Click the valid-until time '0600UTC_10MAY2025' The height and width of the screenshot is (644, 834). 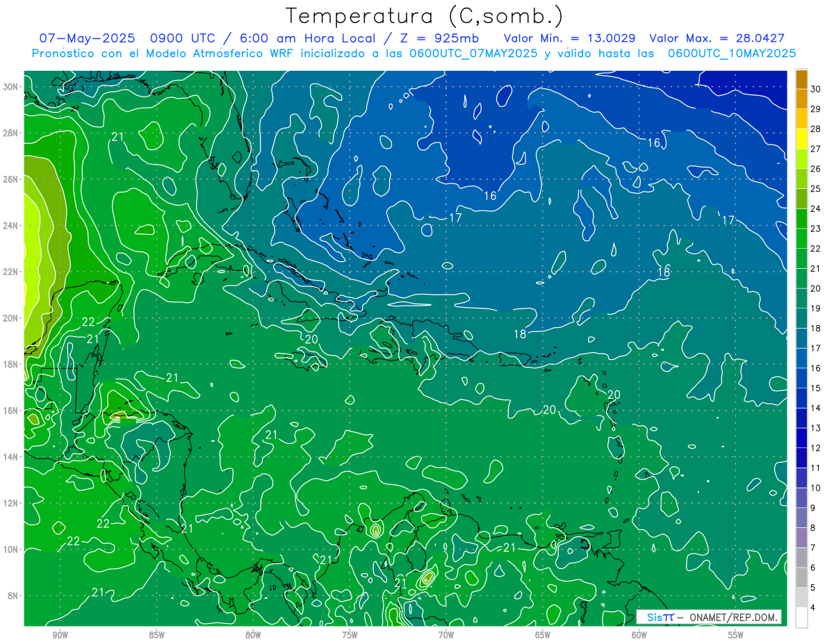pos(732,53)
